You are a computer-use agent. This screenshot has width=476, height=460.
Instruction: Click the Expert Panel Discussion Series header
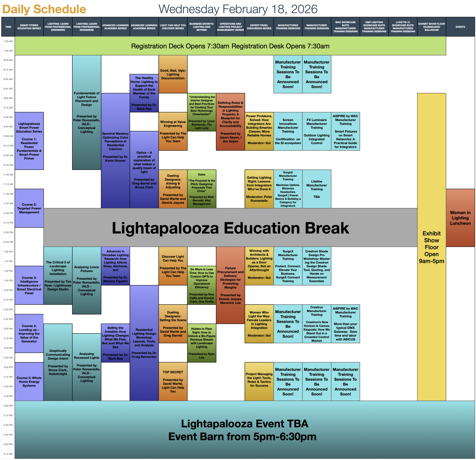[259, 27]
